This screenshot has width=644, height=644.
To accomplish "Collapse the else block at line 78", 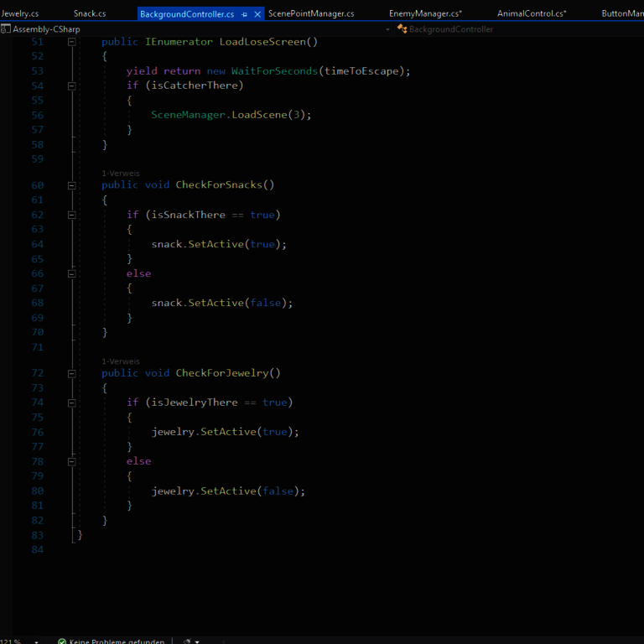I will click(71, 461).
